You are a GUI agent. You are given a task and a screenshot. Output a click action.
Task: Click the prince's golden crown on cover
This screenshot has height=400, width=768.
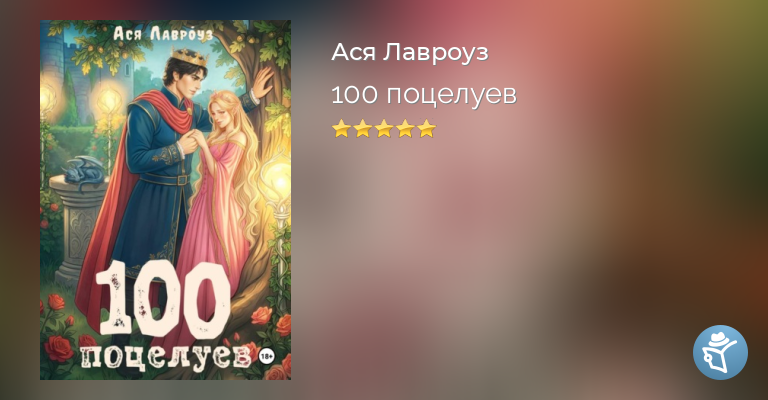[189, 56]
